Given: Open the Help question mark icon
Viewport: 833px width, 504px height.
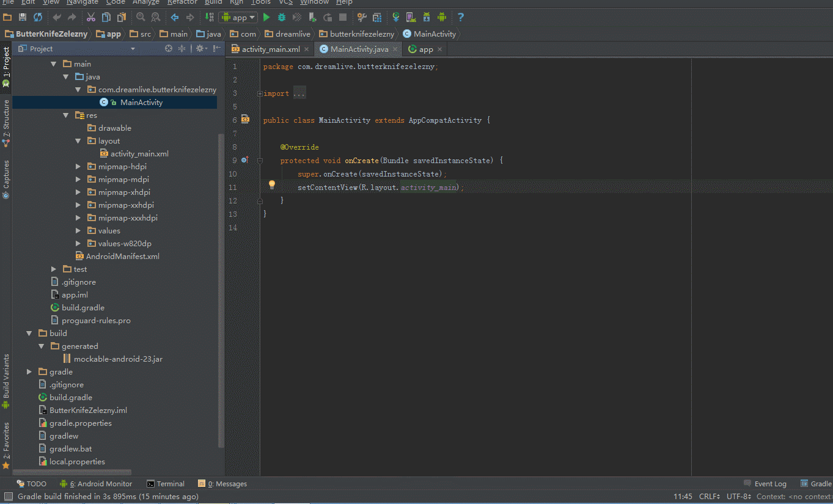Looking at the screenshot, I should click(x=461, y=18).
